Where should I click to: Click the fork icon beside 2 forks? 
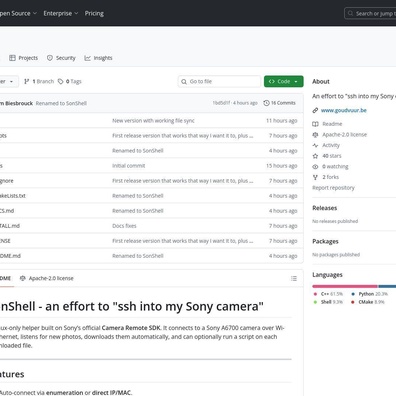click(x=315, y=177)
